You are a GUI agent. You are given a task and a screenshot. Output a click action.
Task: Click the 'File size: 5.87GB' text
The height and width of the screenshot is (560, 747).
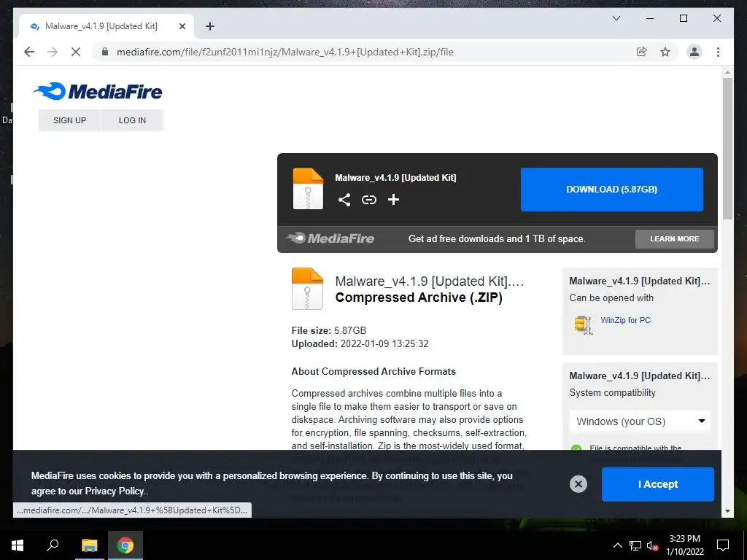coord(329,330)
